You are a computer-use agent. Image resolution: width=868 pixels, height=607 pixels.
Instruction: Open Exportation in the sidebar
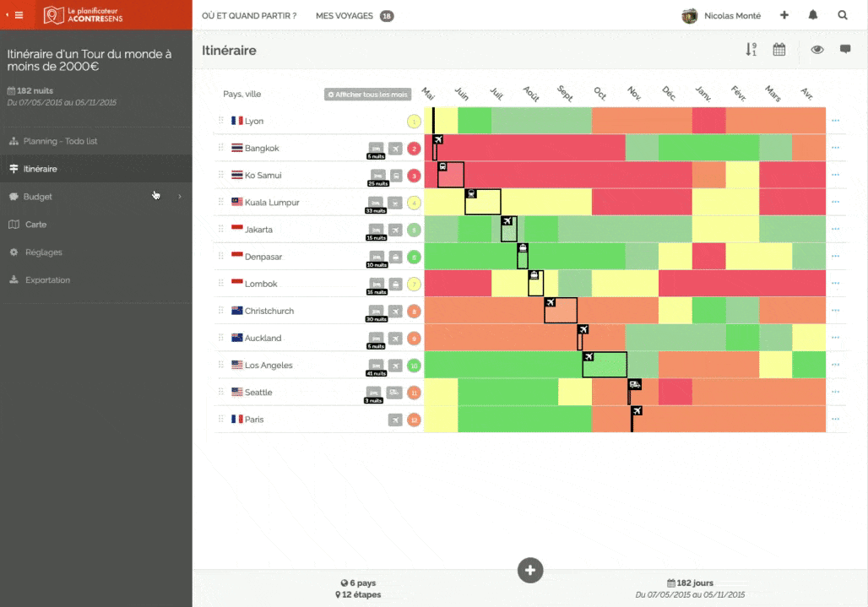click(x=95, y=280)
